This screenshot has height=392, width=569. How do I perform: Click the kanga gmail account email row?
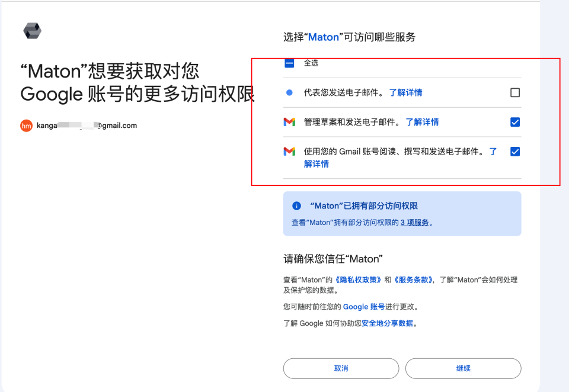tap(86, 126)
